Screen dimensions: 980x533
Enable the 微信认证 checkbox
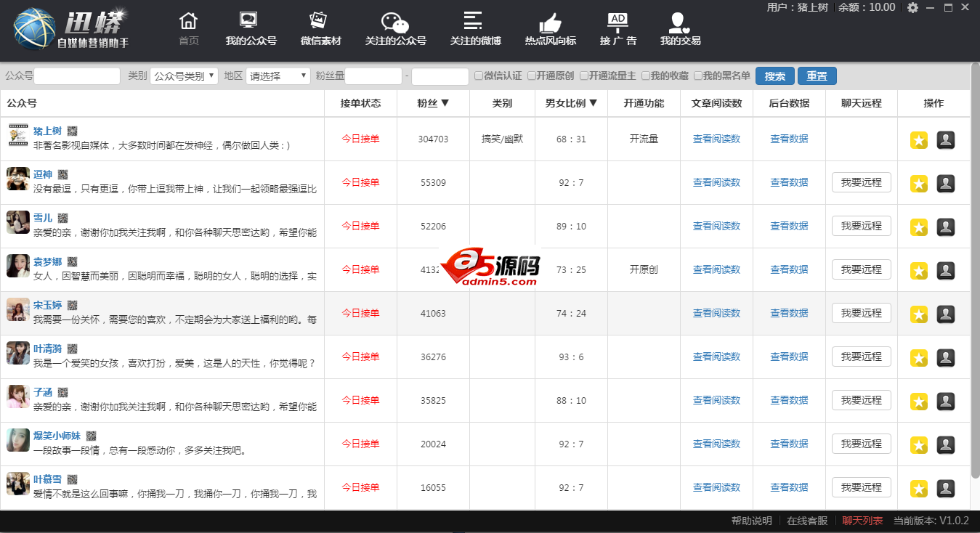pos(479,76)
